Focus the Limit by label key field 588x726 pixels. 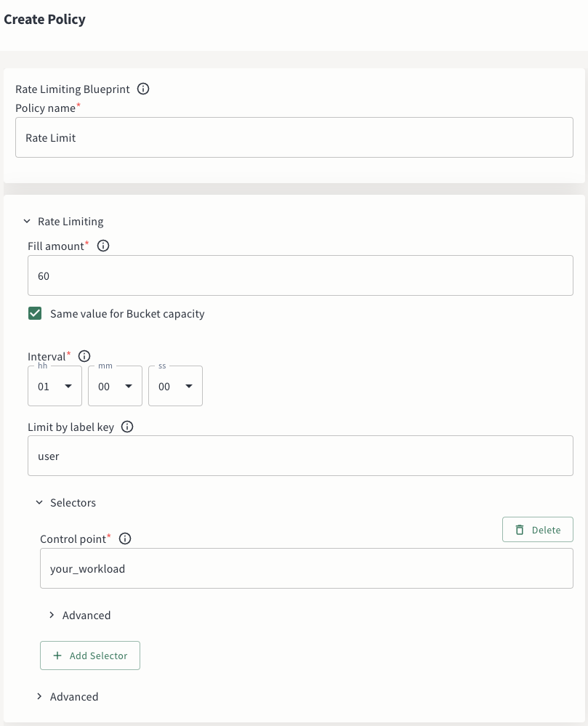[x=299, y=456]
